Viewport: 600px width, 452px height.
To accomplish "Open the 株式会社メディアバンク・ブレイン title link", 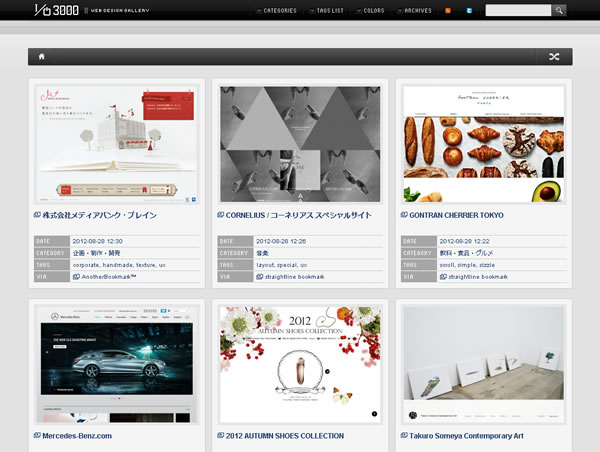I will click(x=99, y=215).
